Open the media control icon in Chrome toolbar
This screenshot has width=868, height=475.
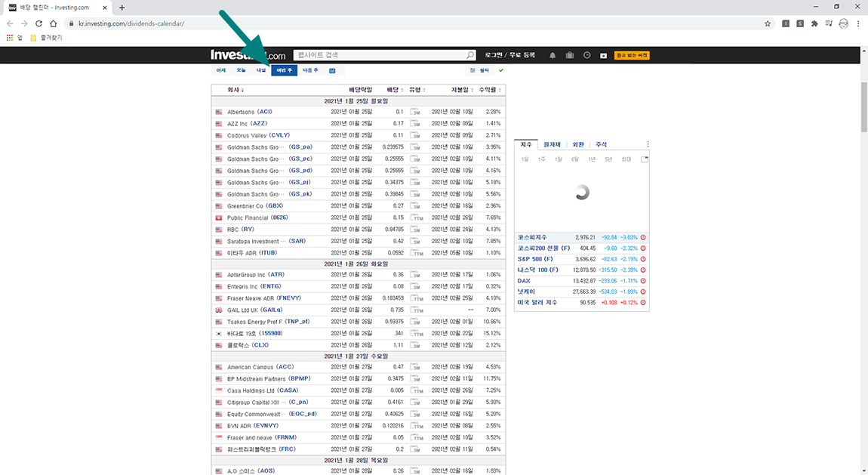point(829,23)
